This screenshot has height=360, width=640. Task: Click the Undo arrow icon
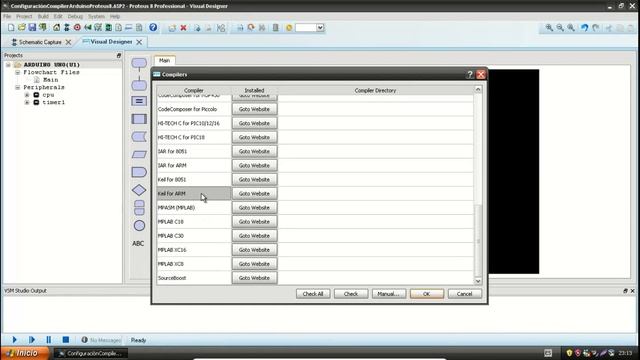[x=585, y=28]
